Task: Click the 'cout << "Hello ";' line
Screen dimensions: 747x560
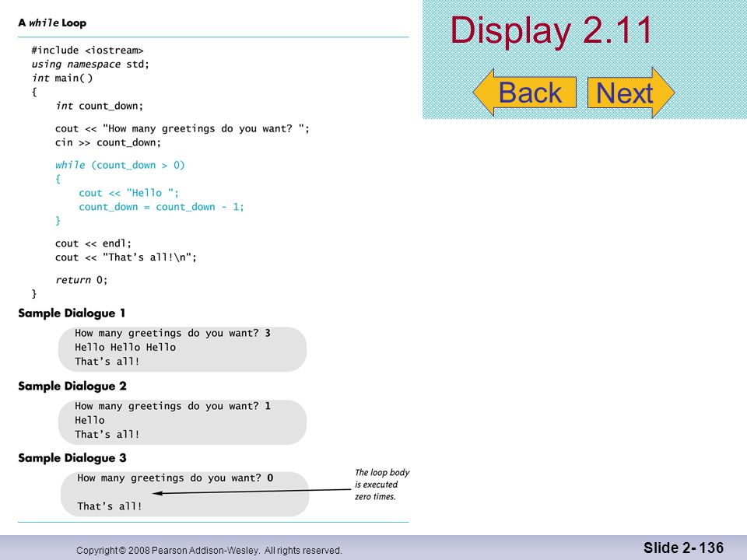Action: (x=128, y=193)
